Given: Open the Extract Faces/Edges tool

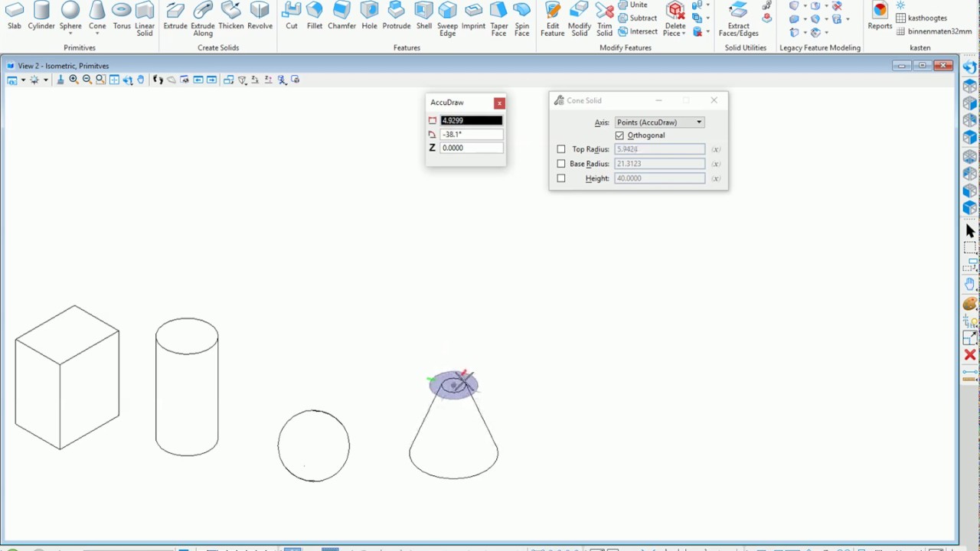Looking at the screenshot, I should [739, 18].
